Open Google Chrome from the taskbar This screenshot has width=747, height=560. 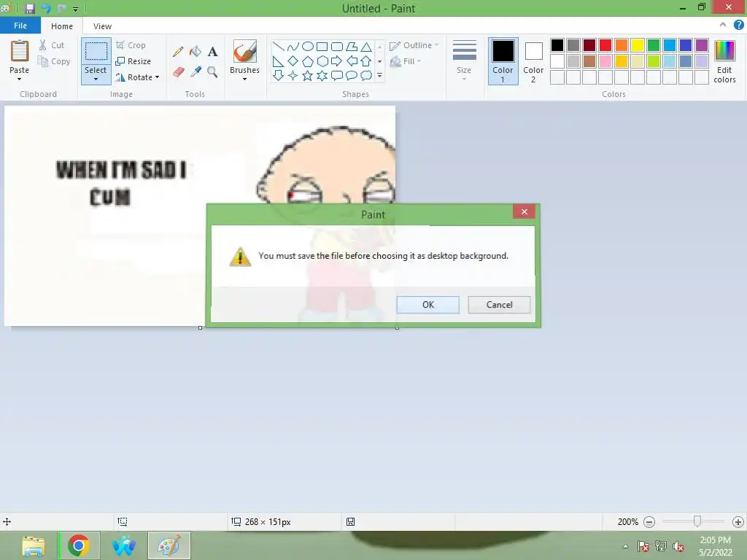pos(79,545)
